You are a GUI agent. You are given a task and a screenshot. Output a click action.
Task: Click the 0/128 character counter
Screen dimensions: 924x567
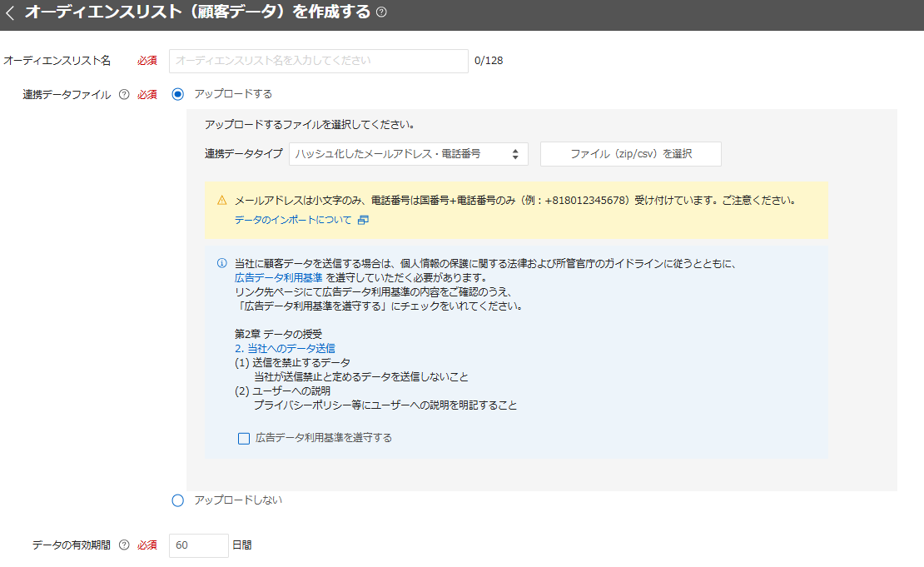click(489, 61)
